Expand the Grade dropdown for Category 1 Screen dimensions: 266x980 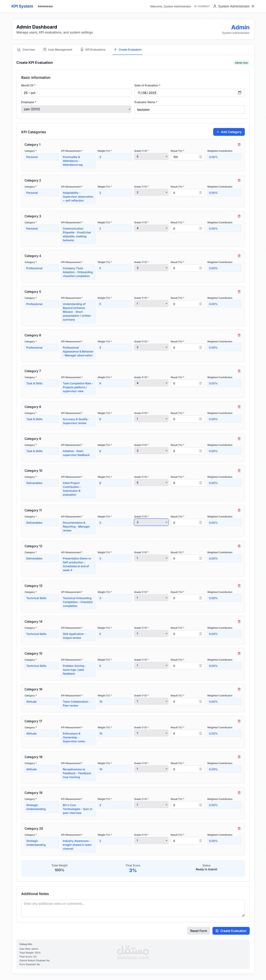151,157
